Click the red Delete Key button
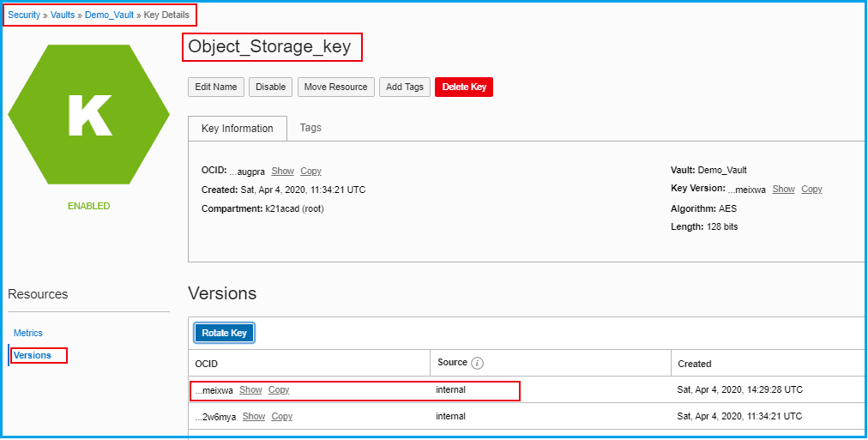This screenshot has width=868, height=440. (464, 87)
